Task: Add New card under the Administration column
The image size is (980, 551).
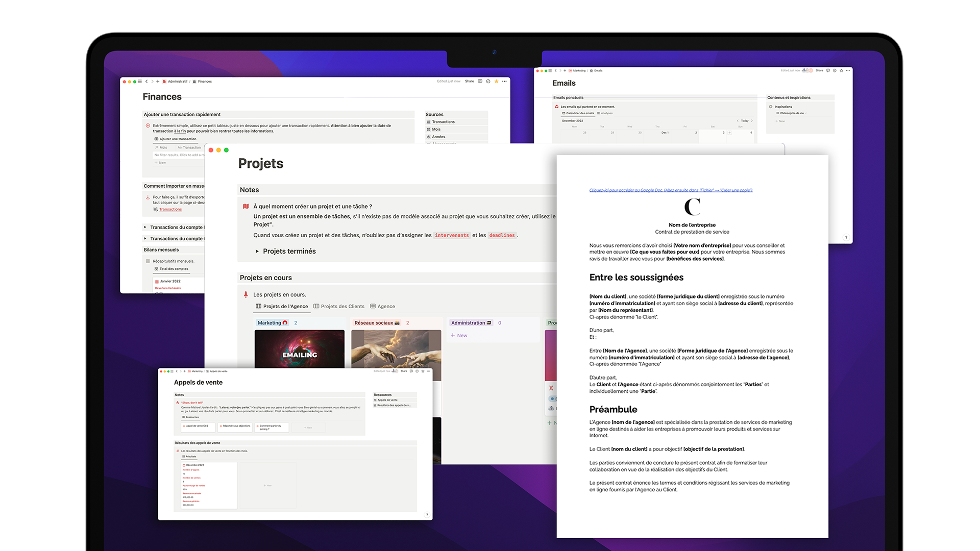Action: point(459,335)
